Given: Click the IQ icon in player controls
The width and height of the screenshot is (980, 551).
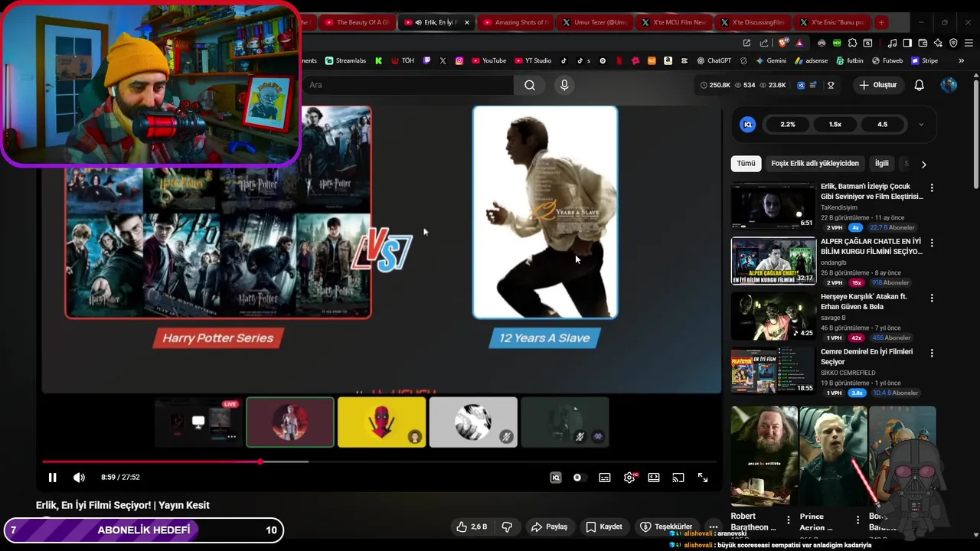Looking at the screenshot, I should [556, 478].
